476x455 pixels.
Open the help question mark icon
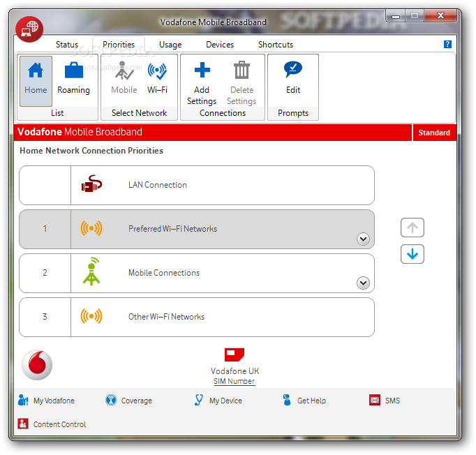(x=447, y=45)
